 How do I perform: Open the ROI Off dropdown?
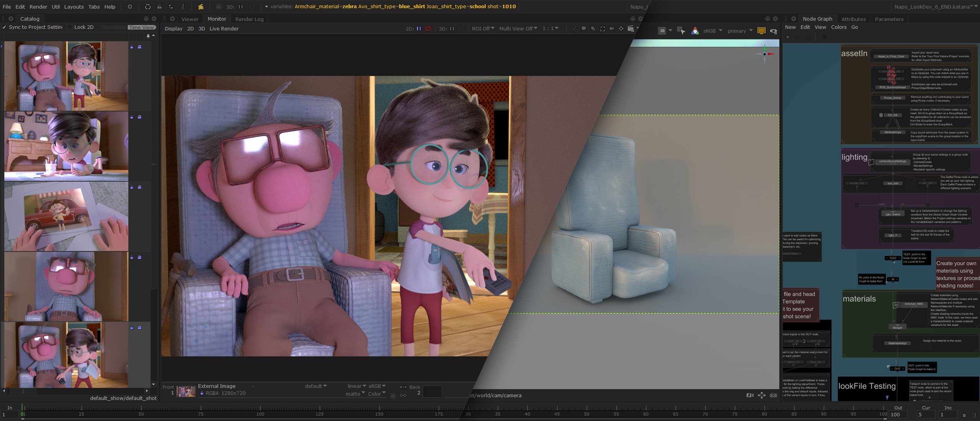[483, 29]
